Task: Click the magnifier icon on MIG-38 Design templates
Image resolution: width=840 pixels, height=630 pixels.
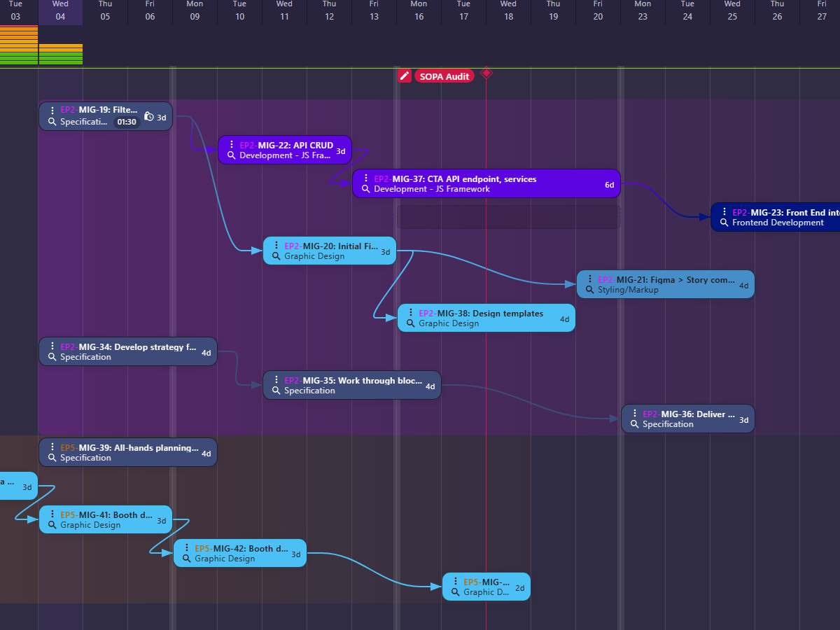Action: click(411, 323)
